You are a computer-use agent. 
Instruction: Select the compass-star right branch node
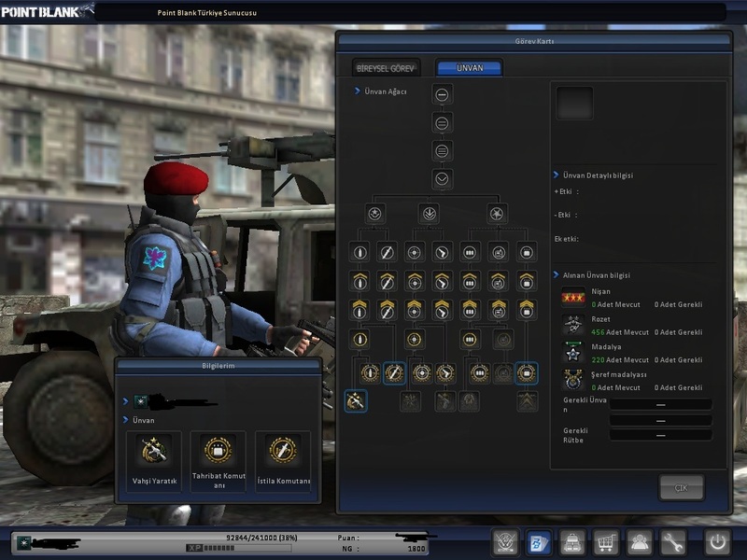coord(497,214)
